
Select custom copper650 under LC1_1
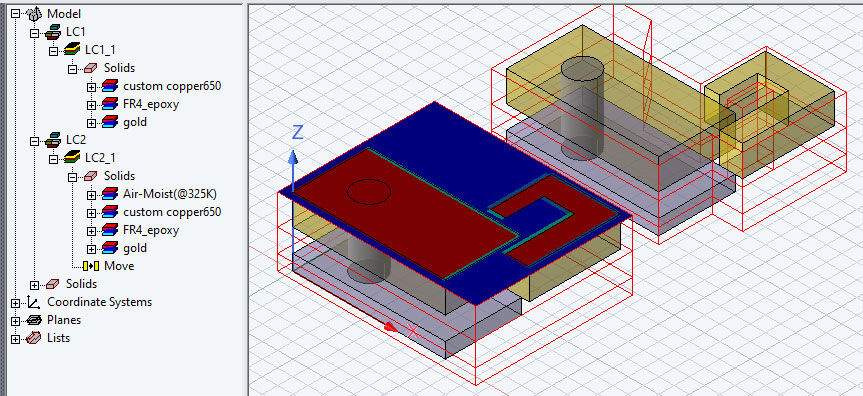pos(172,86)
